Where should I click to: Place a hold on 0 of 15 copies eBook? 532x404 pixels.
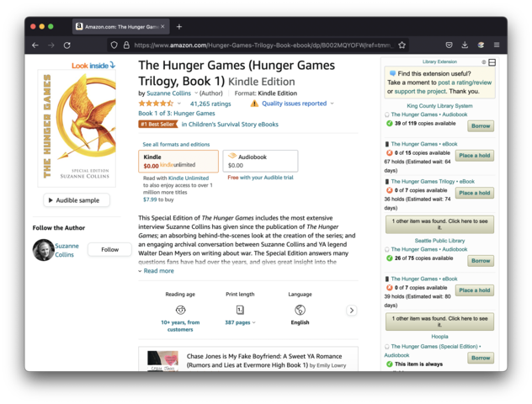474,156
